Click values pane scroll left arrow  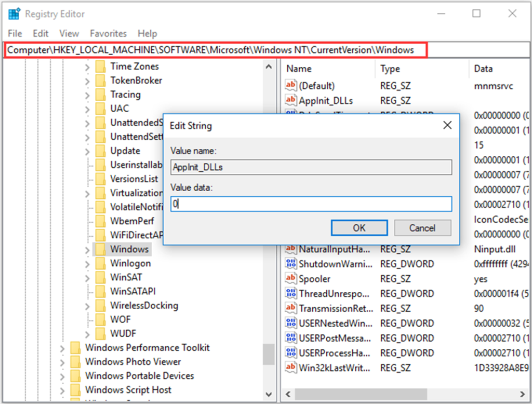pyautogui.click(x=288, y=394)
